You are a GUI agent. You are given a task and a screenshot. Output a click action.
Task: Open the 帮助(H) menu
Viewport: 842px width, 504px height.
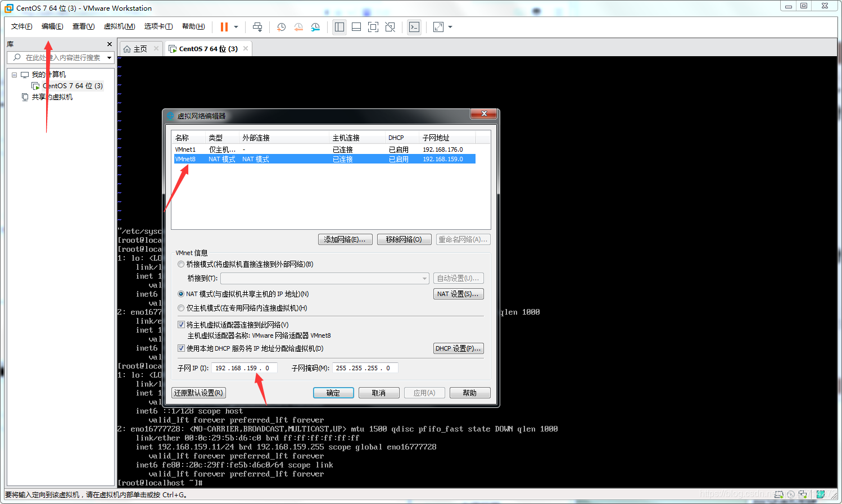pos(193,26)
